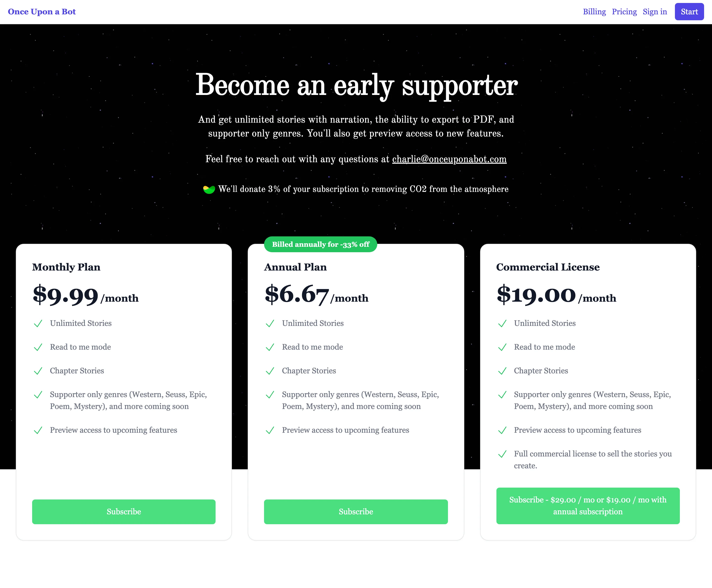Click the checkmark beside Monthly Plan Unlimited Stories
Image resolution: width=712 pixels, height=588 pixels.
[x=38, y=323]
